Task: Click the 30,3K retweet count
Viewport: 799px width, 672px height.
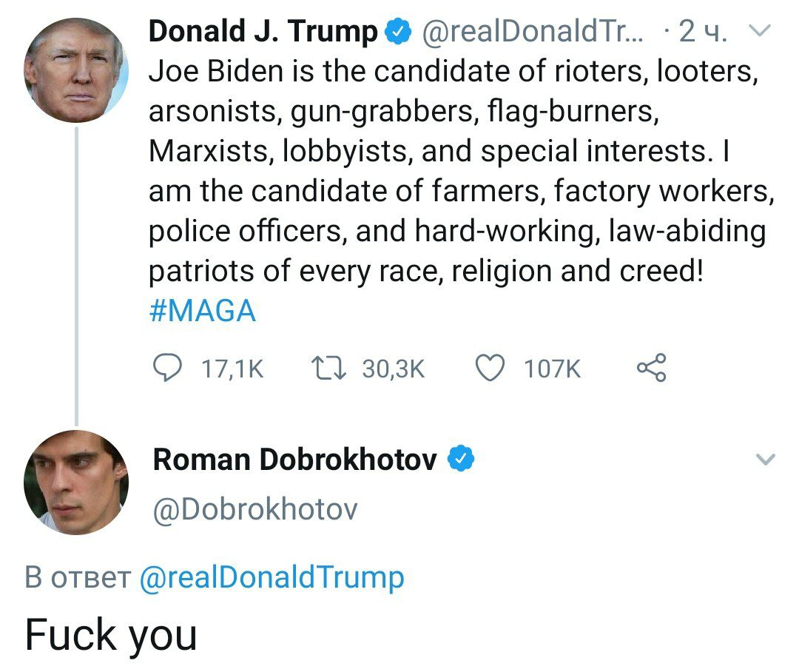Action: click(393, 368)
